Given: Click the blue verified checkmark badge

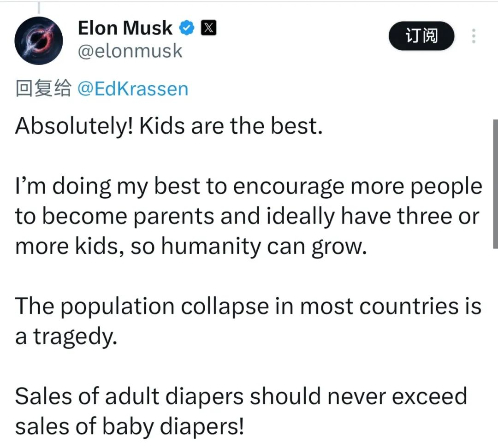Looking at the screenshot, I should [187, 28].
